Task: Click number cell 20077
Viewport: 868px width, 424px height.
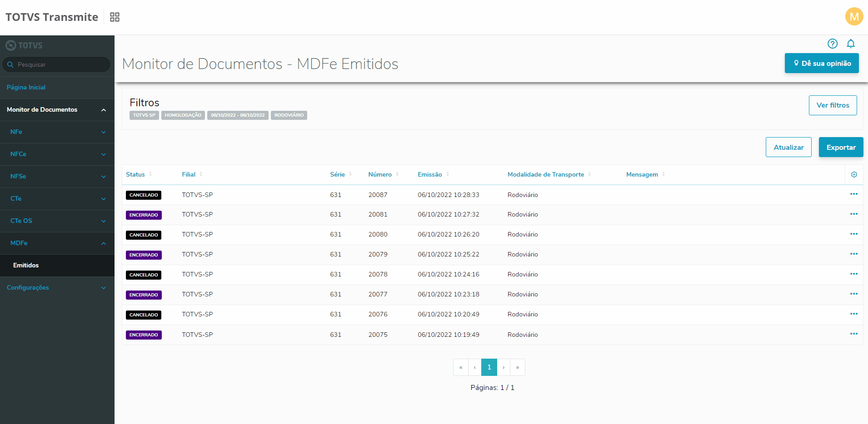Action: pos(378,295)
